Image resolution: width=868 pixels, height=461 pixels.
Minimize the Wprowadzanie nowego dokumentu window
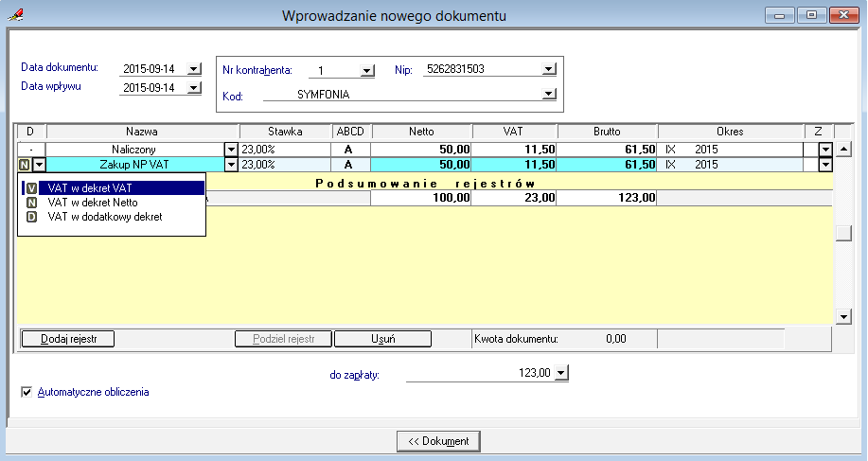[x=779, y=15]
